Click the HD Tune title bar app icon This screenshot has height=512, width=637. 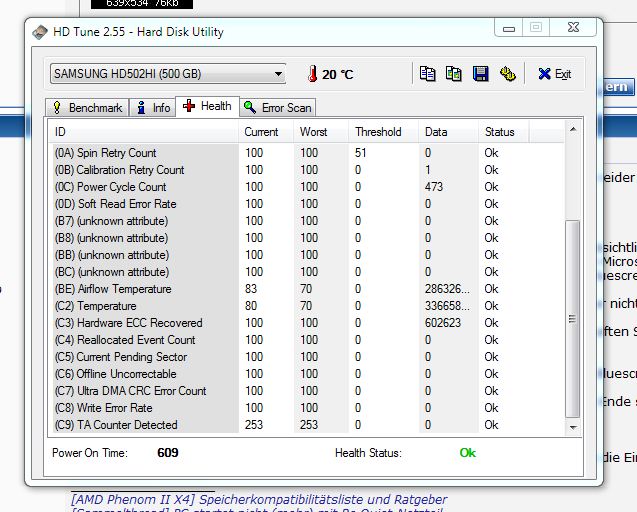click(x=40, y=32)
